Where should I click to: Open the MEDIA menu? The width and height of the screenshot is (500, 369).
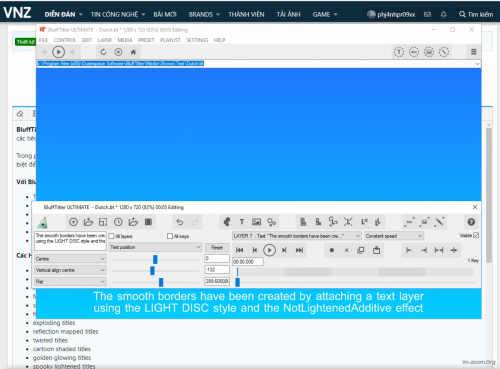coord(125,40)
